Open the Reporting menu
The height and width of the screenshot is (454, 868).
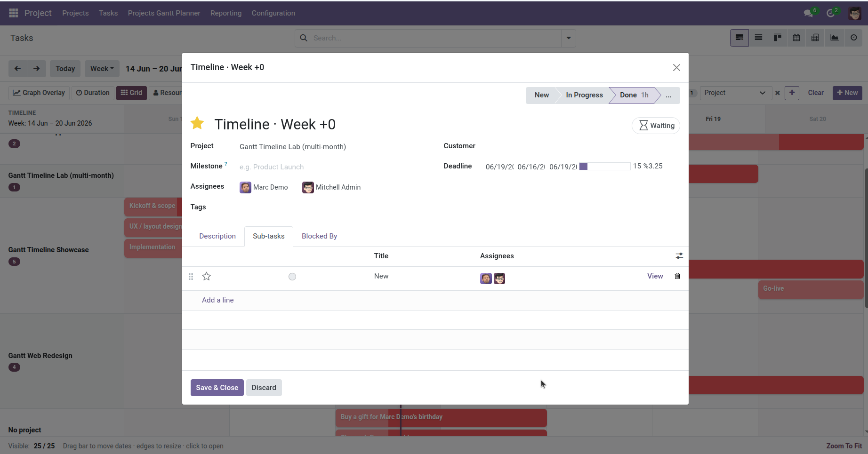click(x=226, y=13)
